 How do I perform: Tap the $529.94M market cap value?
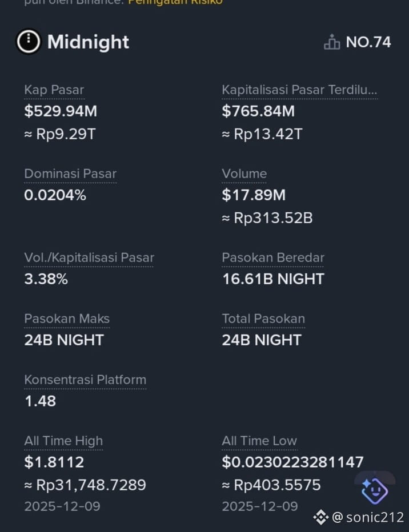click(x=61, y=111)
